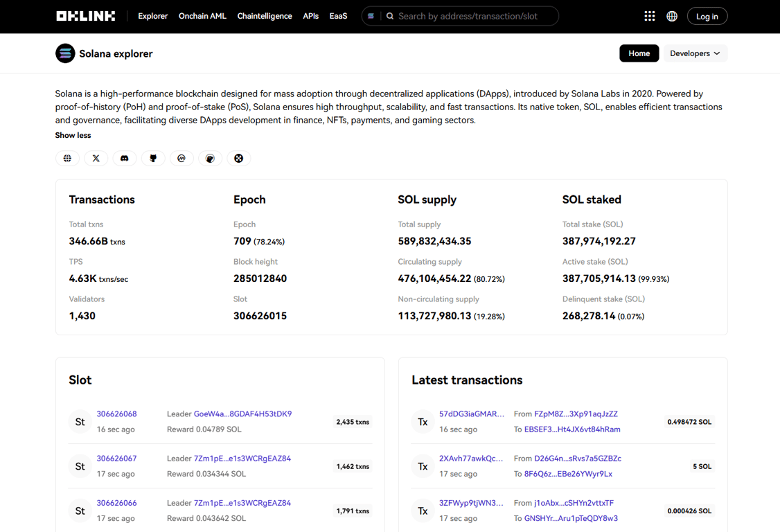Switch to the Explorer menu item
780x532 pixels.
[x=152, y=16]
